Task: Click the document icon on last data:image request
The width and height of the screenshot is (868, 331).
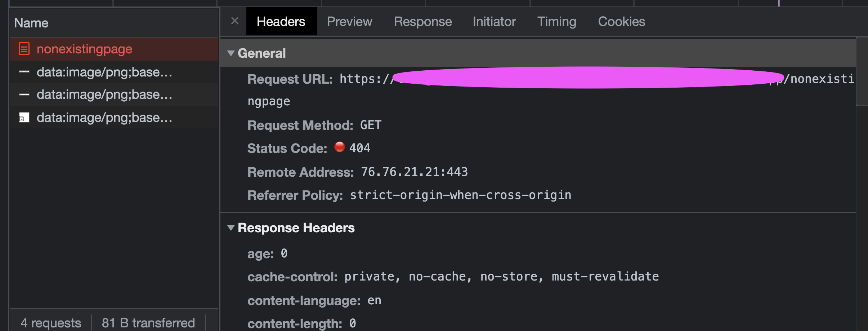Action: (24, 117)
